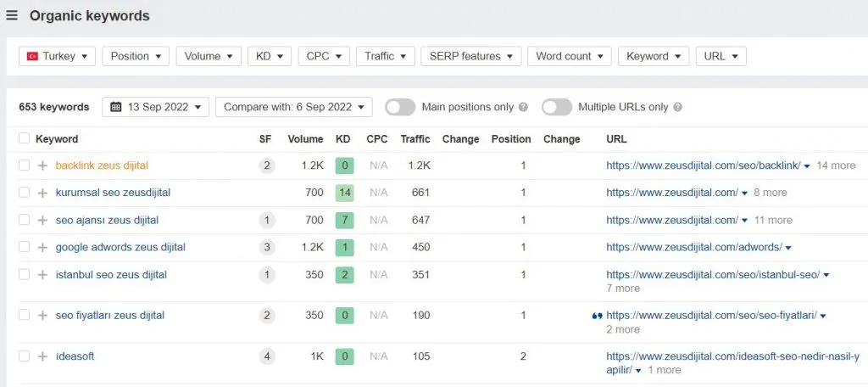This screenshot has height=387, width=868.
Task: Click SF badge 3 for google adwords row
Action: coord(267,247)
